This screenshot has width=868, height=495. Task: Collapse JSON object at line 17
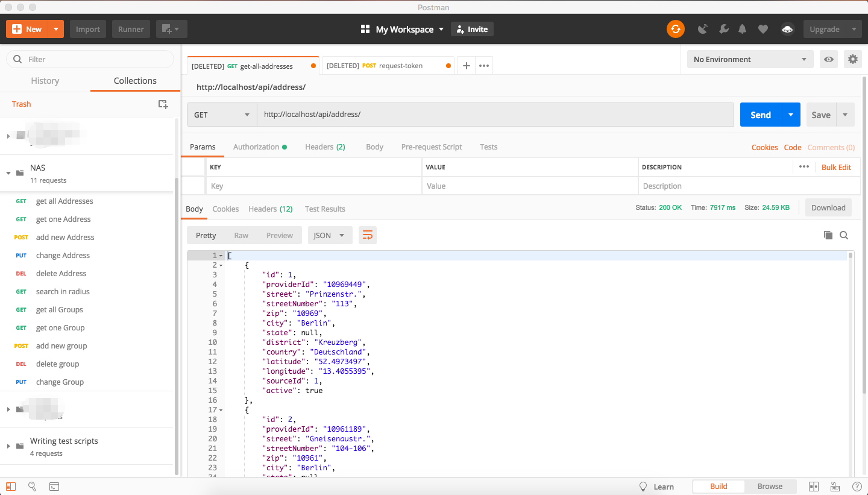click(221, 410)
